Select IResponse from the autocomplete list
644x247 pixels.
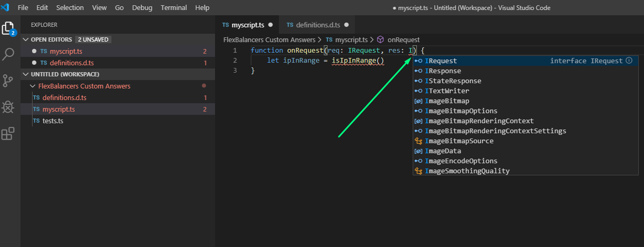(x=443, y=71)
